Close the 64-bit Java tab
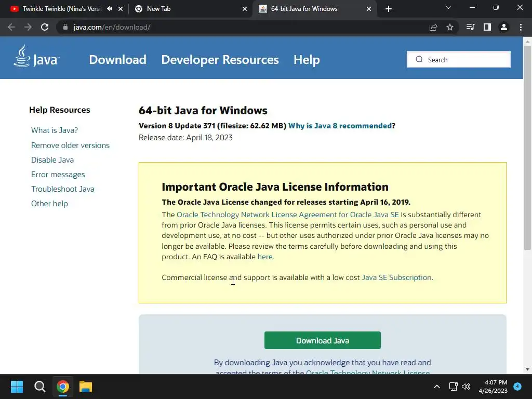The image size is (532, 399). [x=369, y=9]
